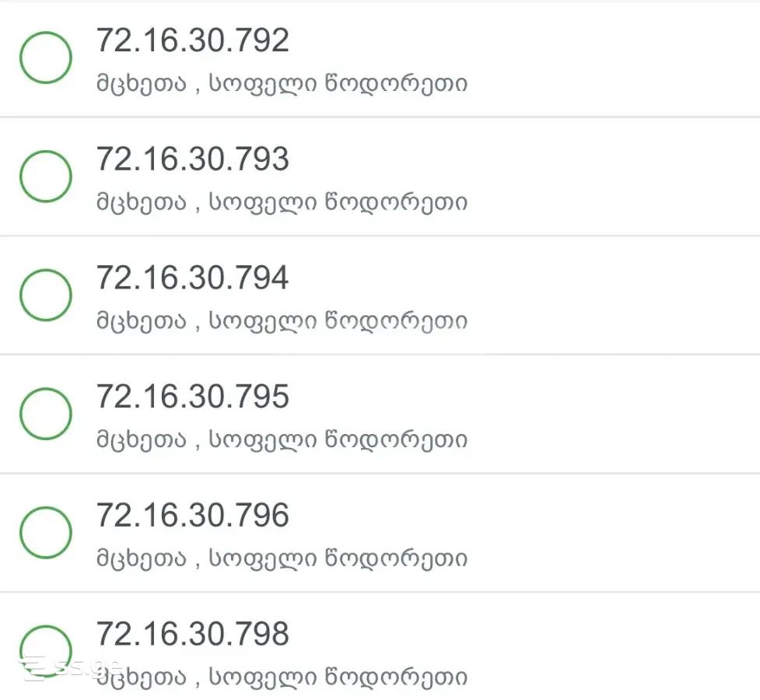The width and height of the screenshot is (760, 700).
Task: Click the cadastral code 72.16.30.798 text
Action: pos(192,634)
